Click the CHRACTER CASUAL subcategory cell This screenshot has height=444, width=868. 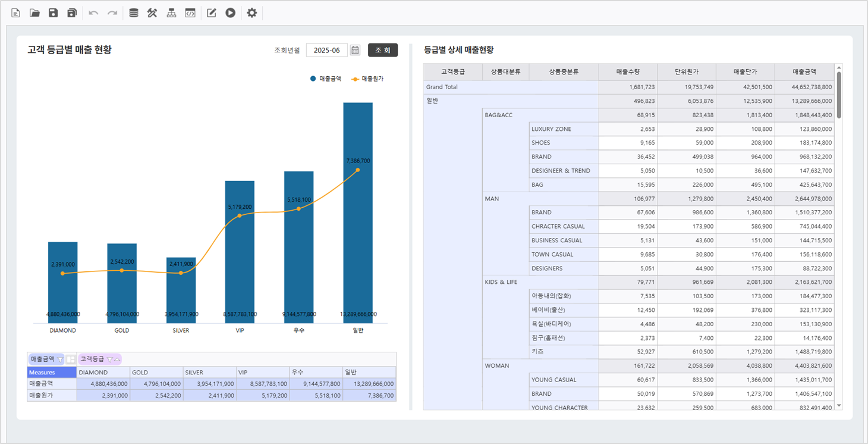pyautogui.click(x=564, y=226)
